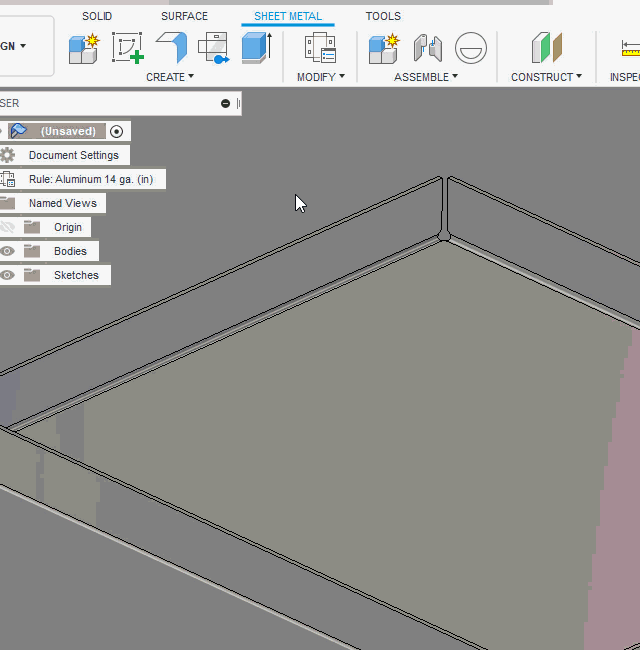Image resolution: width=640 pixels, height=650 pixels.
Task: Open the CREATE dropdown menu
Action: (x=170, y=77)
